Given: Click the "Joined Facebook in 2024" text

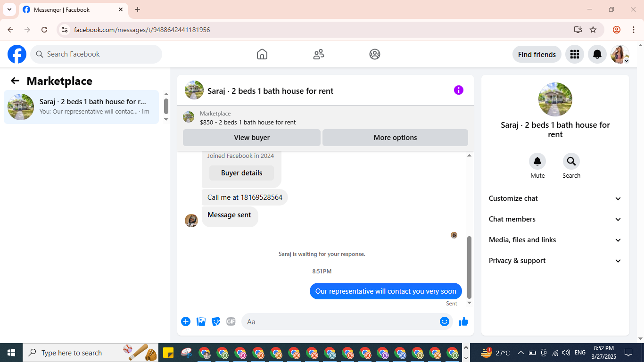Looking at the screenshot, I should click(240, 156).
